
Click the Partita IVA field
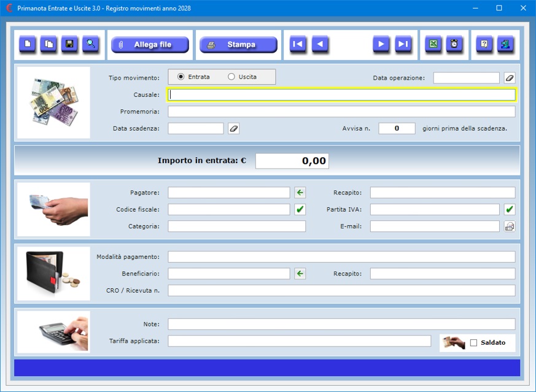coord(435,209)
